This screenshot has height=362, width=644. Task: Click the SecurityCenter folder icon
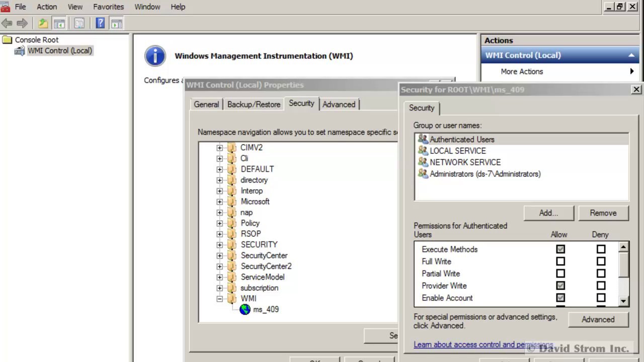pyautogui.click(x=232, y=255)
